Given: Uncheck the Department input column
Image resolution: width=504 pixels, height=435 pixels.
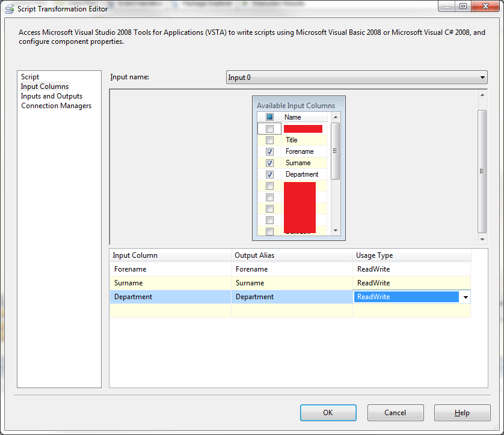Looking at the screenshot, I should coord(269,174).
